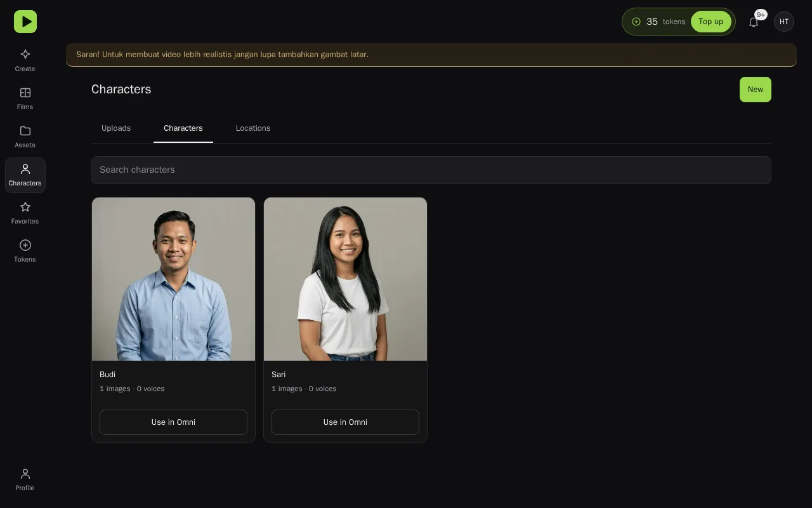Click the 35 tokens balance
The width and height of the screenshot is (812, 508).
665,22
